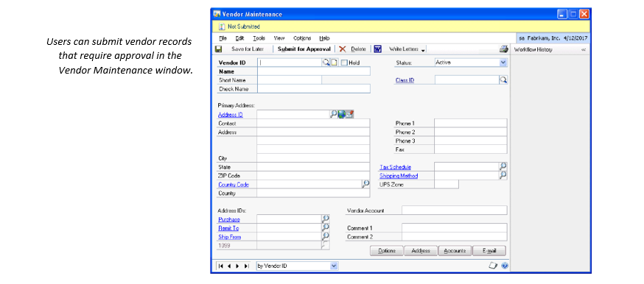Screen dimensions: 644x284
Task: Click the save disk icon in toolbar
Action: 219,49
